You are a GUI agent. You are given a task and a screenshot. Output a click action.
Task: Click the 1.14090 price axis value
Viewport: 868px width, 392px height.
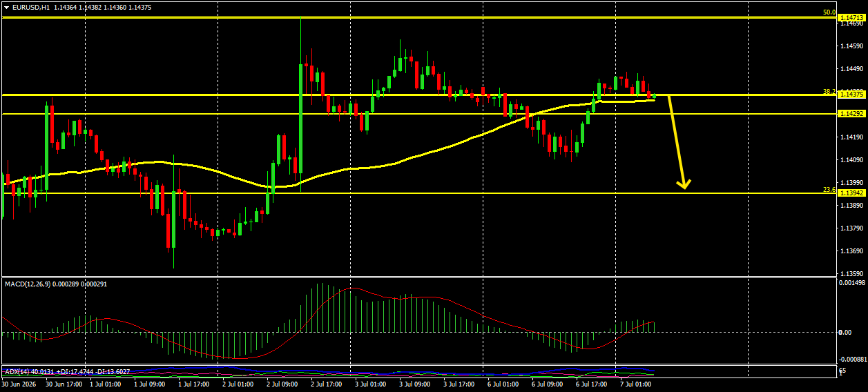tap(851, 160)
